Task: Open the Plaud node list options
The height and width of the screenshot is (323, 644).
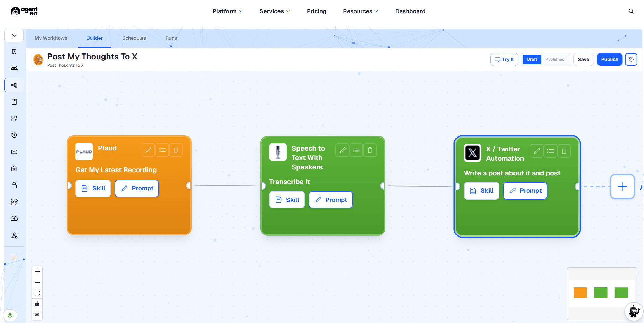Action: [x=162, y=150]
